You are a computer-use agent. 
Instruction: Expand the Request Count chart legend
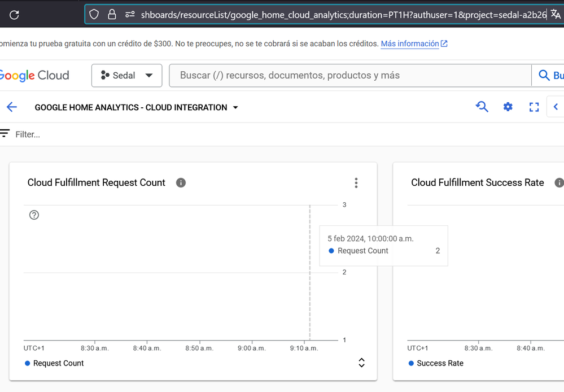(x=362, y=363)
